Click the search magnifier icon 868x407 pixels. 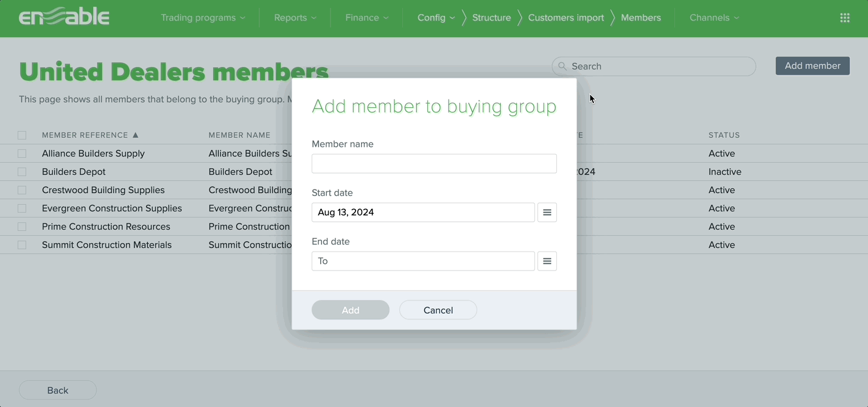coord(562,66)
